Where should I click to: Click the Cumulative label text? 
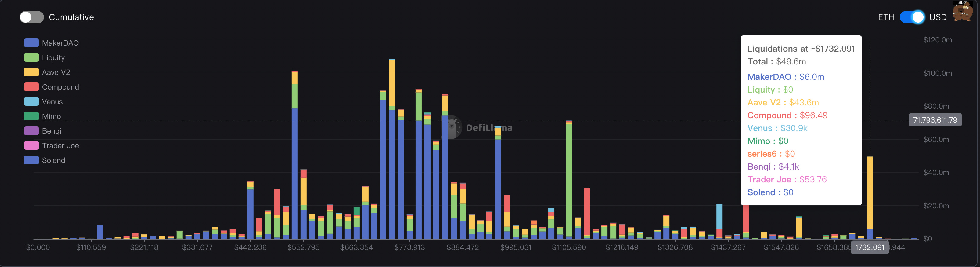71,17
